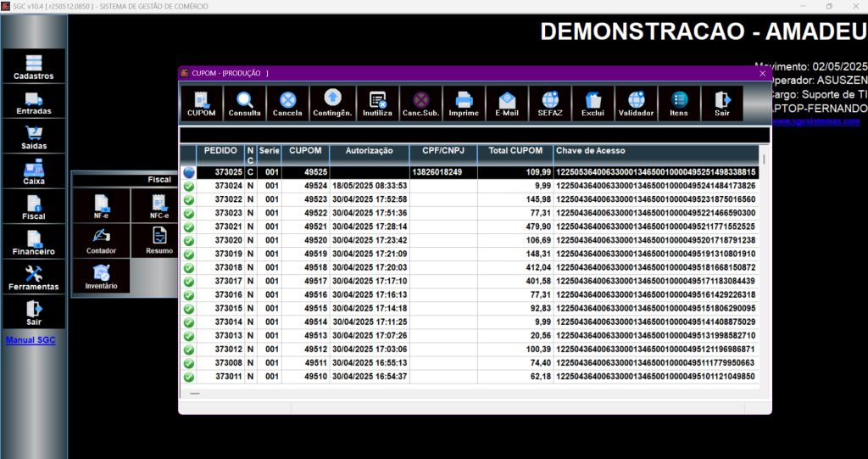Click the Cancela toolbar button

(x=287, y=104)
